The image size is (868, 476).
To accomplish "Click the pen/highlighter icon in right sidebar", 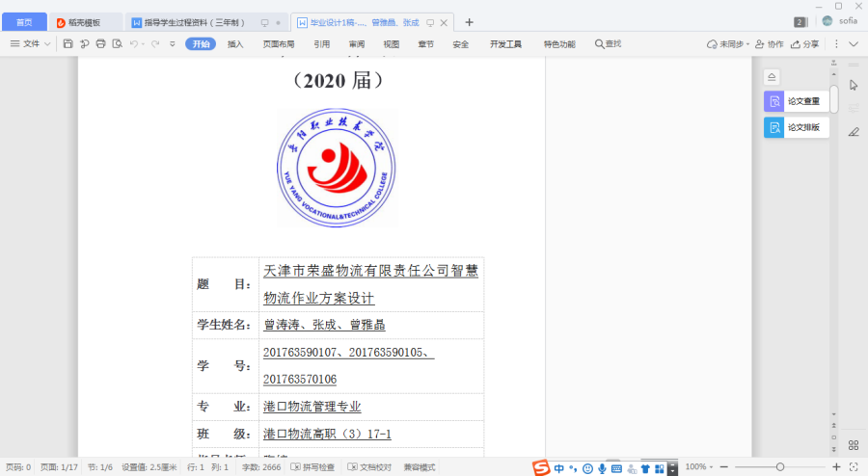I will (854, 132).
